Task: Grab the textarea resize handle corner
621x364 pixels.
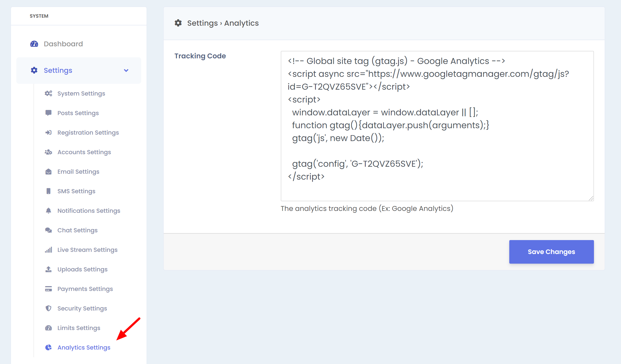Action: click(x=591, y=198)
